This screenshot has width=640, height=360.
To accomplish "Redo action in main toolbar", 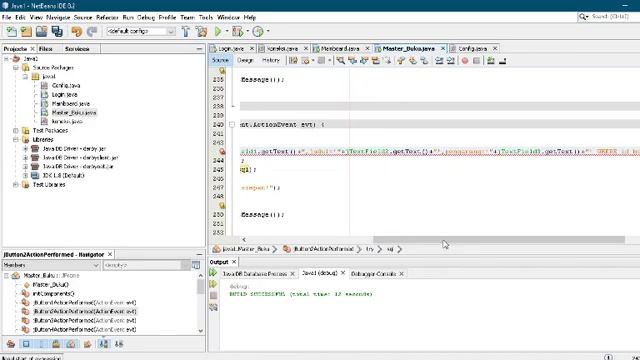I will pos(92,31).
